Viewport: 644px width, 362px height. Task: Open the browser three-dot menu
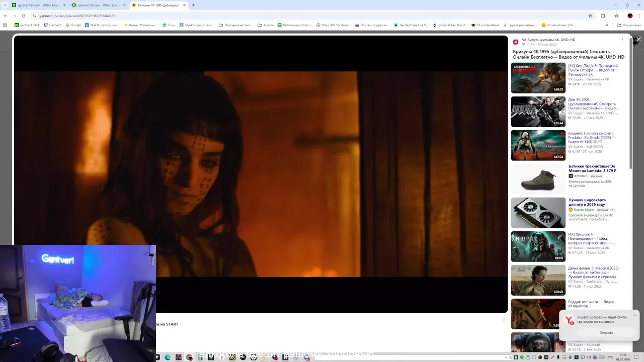[639, 16]
